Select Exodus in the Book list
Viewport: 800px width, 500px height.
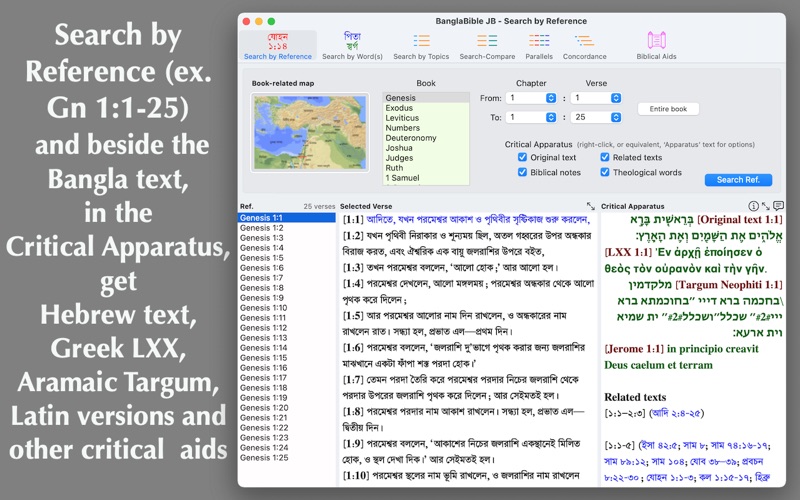click(426, 108)
